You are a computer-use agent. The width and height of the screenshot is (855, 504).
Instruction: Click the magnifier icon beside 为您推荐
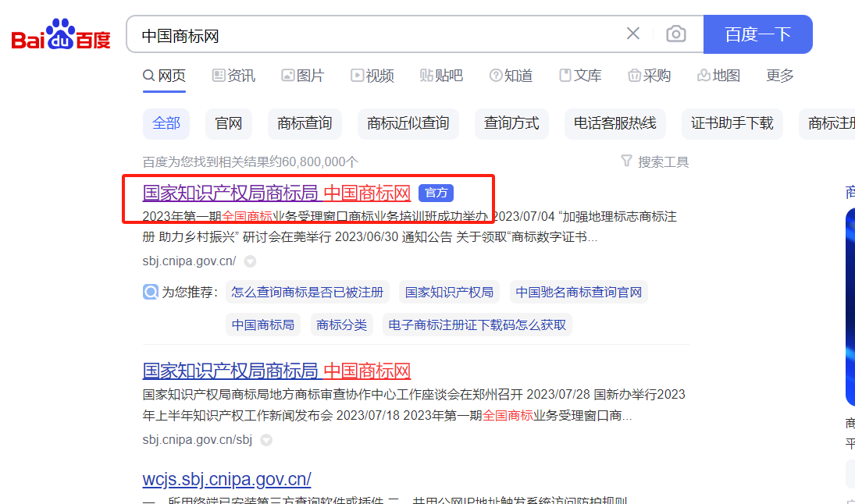pyautogui.click(x=151, y=292)
